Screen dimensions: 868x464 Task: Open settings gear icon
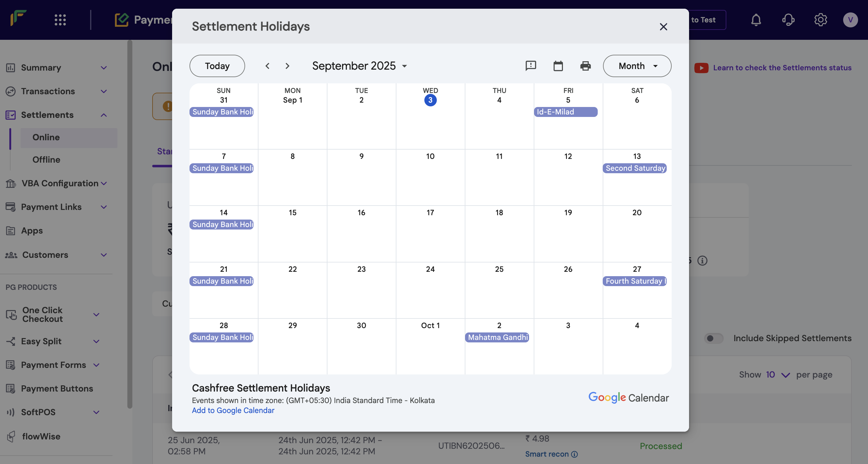[820, 20]
